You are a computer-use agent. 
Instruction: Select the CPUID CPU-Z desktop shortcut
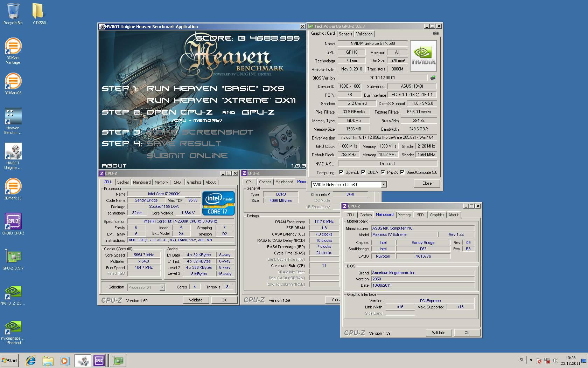[x=13, y=224]
